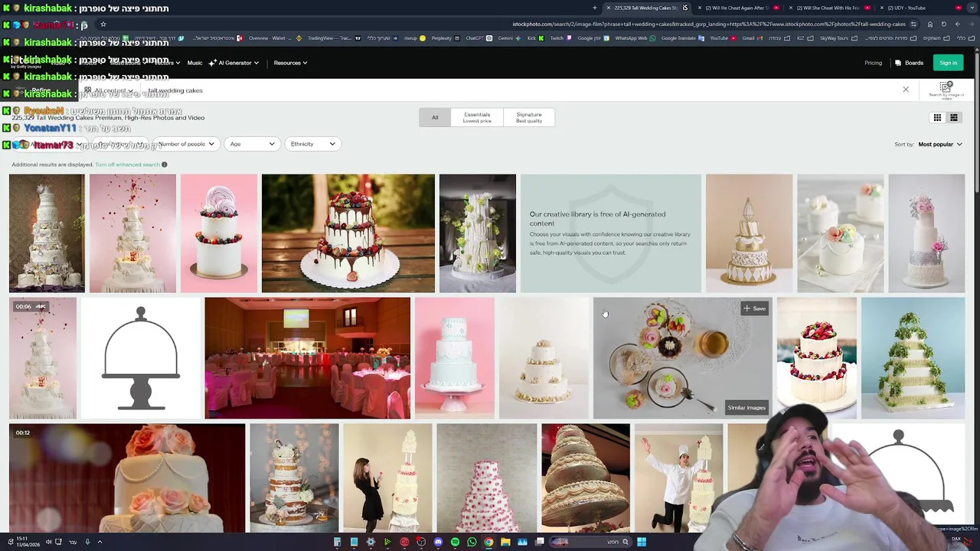Open a new browser tab with plus
980x551 pixels.
click(x=595, y=8)
